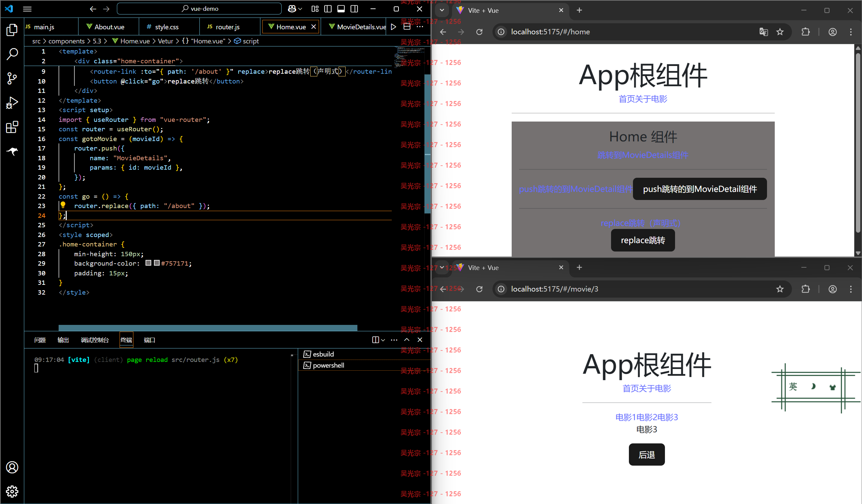
Task: Select the script breadcrumb segment
Action: click(247, 41)
